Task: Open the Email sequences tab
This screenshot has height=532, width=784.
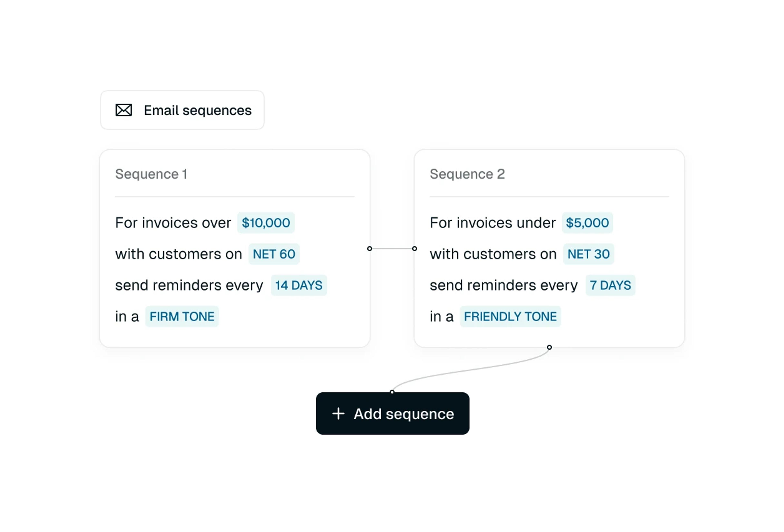Action: pyautogui.click(x=182, y=110)
